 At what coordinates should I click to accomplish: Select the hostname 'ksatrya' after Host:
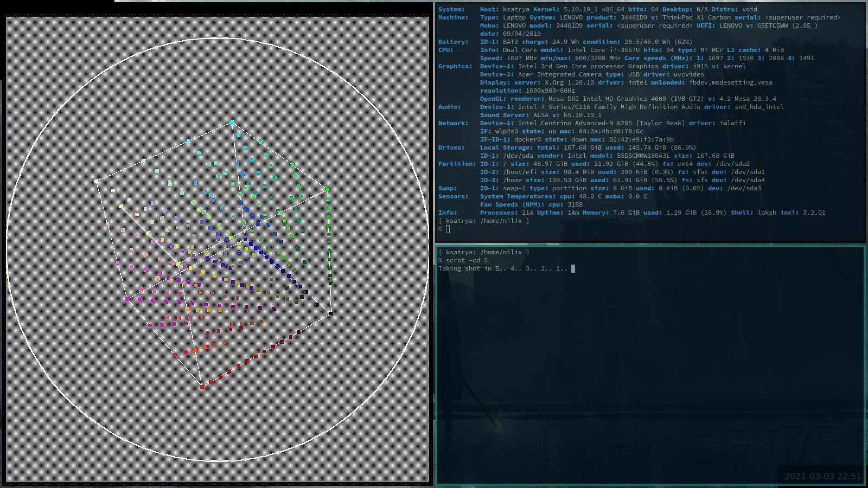point(516,9)
